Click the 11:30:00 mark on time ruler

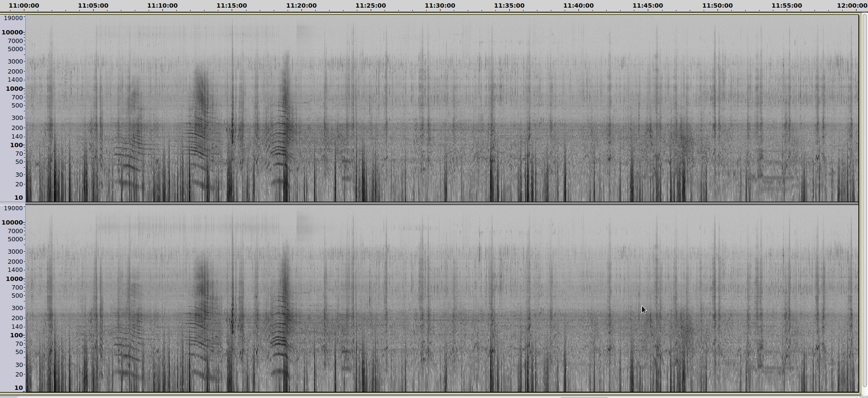[439, 6]
